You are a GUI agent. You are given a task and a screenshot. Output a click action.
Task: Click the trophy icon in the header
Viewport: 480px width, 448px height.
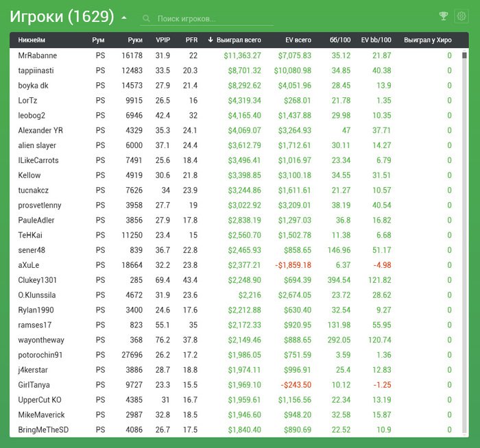tap(444, 16)
